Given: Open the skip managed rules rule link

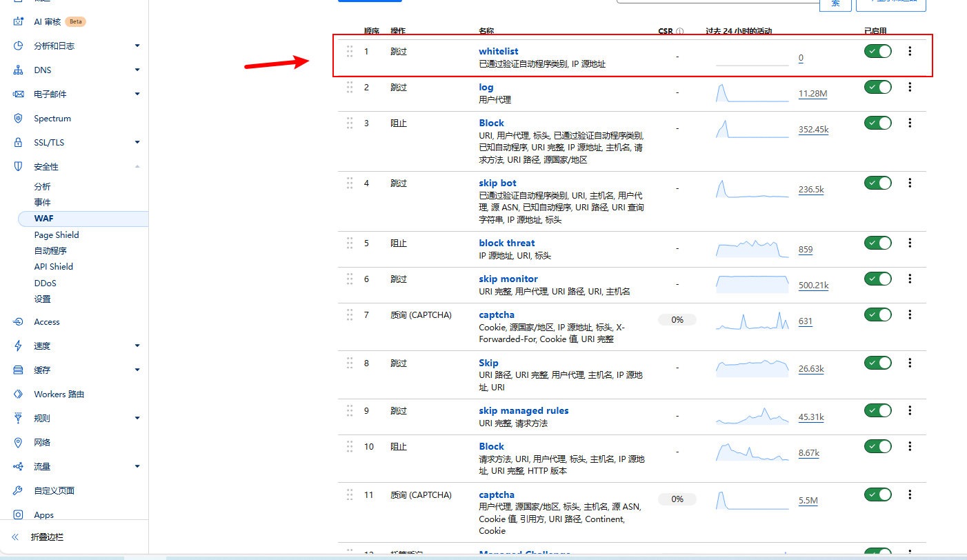Looking at the screenshot, I should tap(524, 410).
